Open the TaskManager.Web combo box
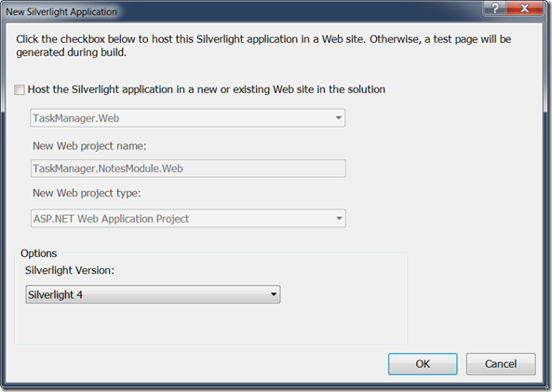Viewport: 552px width, 392px height. click(x=188, y=118)
